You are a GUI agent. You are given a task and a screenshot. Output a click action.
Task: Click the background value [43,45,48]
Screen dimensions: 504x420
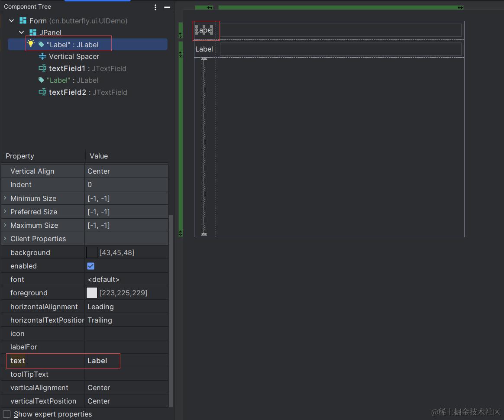click(x=116, y=252)
